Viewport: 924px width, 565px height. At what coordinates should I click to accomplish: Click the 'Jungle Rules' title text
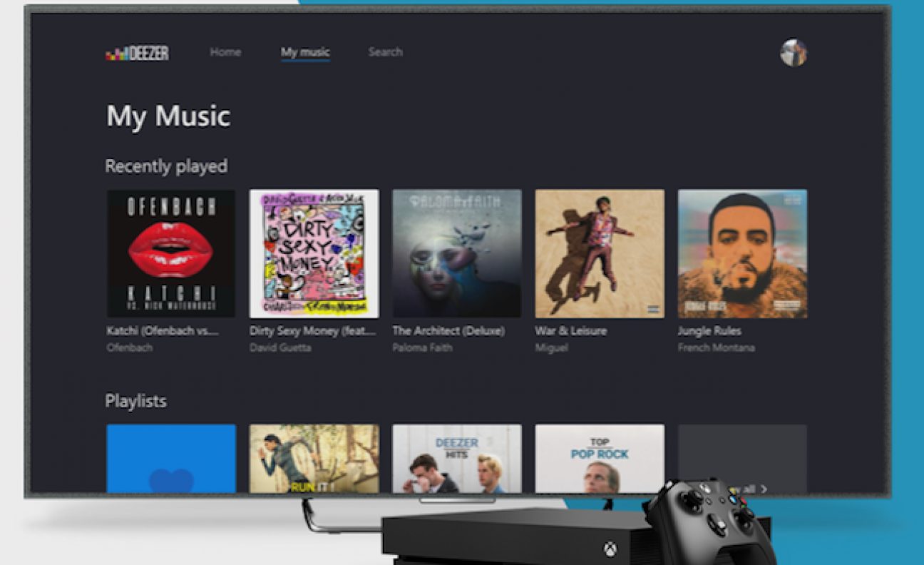pyautogui.click(x=709, y=331)
